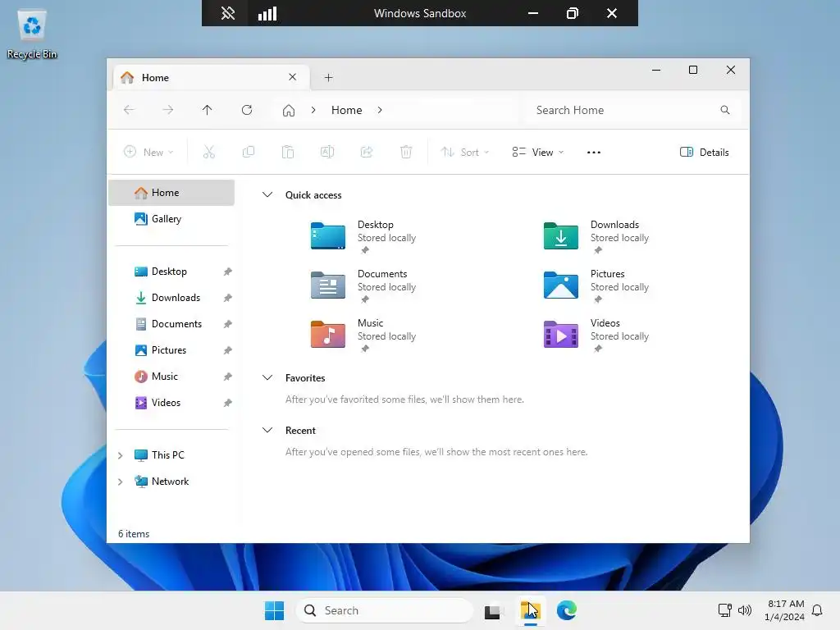Viewport: 840px width, 630px height.
Task: Select Network in navigation pane
Action: tap(171, 482)
